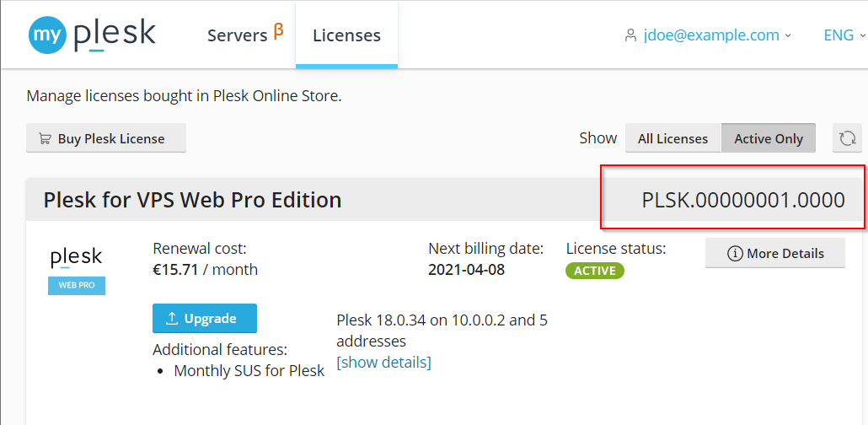Open the ENG language selector
Screen dimensions: 868x425
pyautogui.click(x=843, y=35)
